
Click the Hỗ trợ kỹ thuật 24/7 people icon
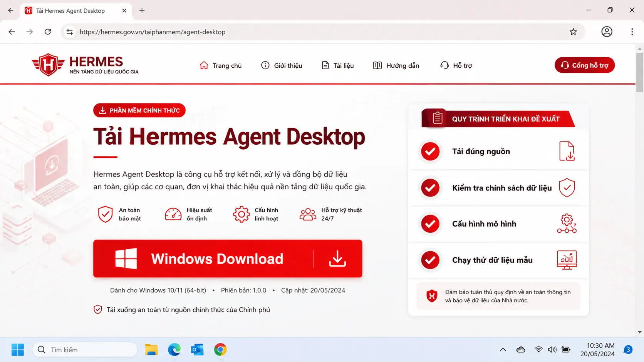[x=308, y=214]
